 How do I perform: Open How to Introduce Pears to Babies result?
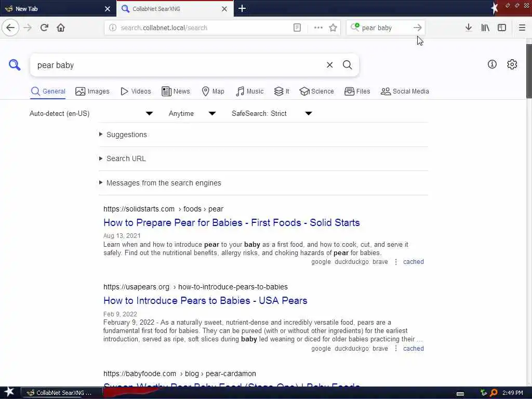click(205, 301)
